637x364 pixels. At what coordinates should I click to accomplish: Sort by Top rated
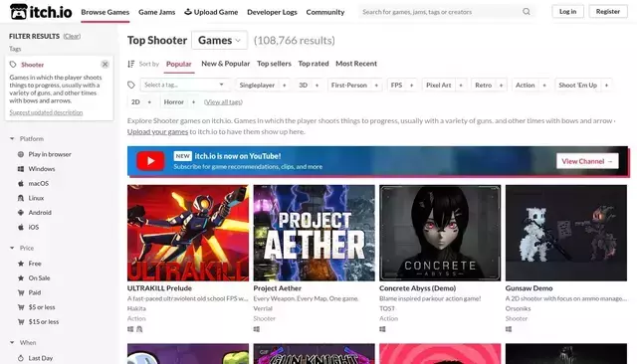coord(314,64)
